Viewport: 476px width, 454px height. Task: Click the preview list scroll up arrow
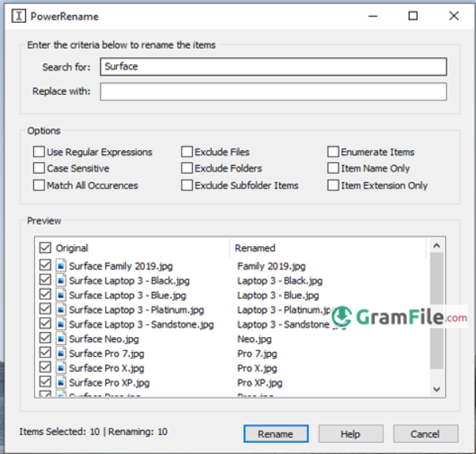point(436,246)
